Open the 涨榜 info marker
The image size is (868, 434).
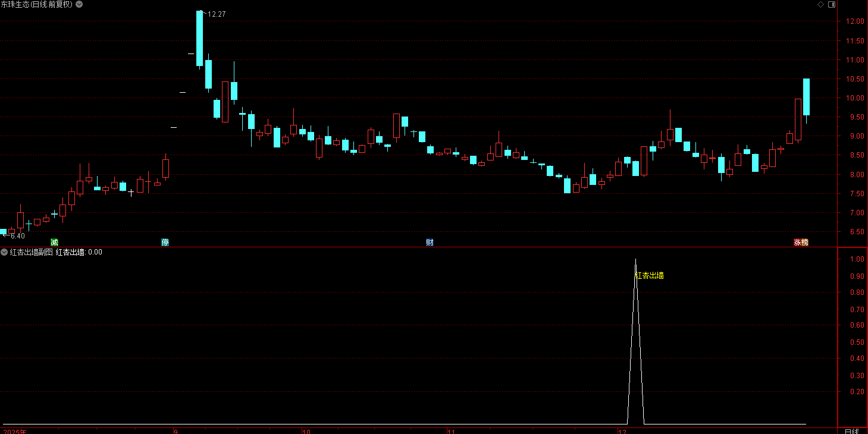coord(801,242)
